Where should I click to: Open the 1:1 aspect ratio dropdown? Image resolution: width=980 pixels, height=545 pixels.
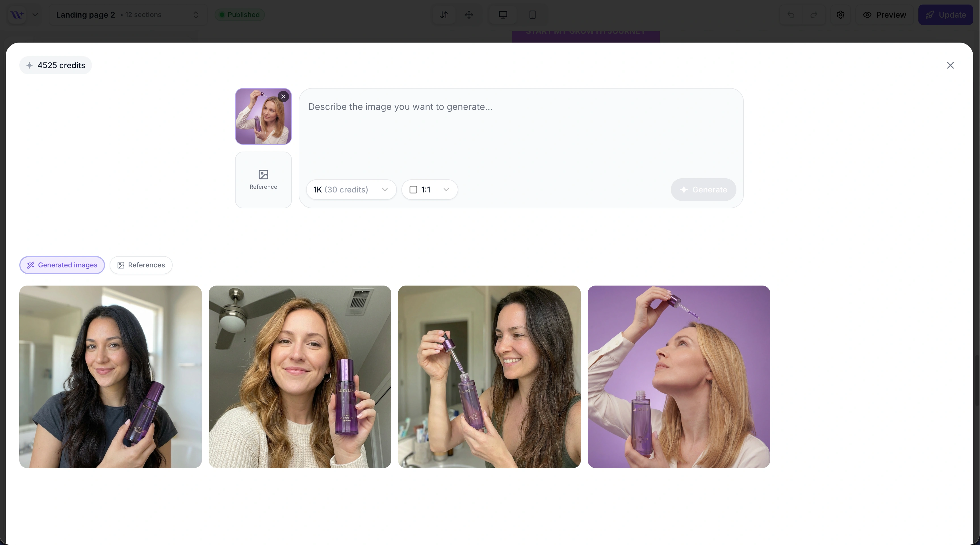click(x=430, y=189)
